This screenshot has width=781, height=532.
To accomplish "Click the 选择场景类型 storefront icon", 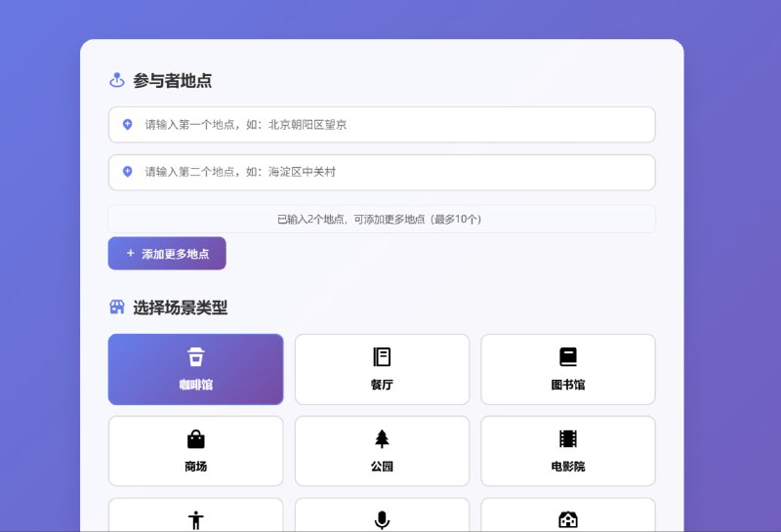I will (117, 307).
